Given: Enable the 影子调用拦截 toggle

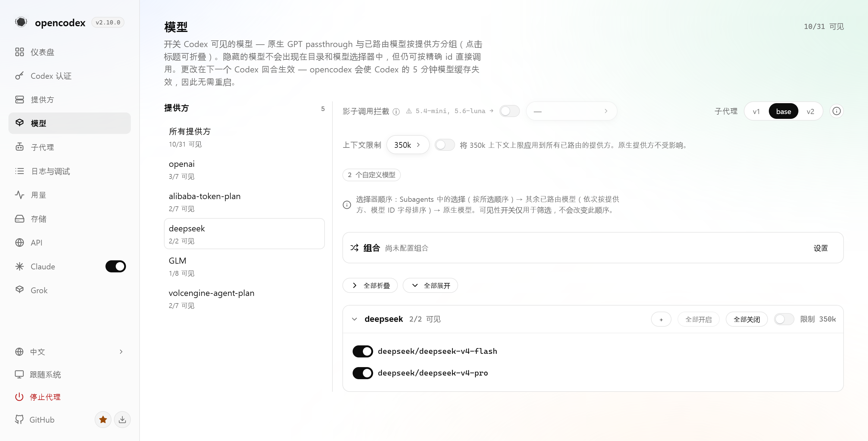Looking at the screenshot, I should (x=509, y=111).
